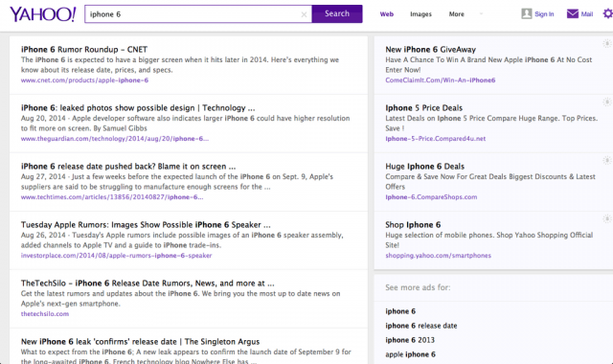Image resolution: width=613 pixels, height=364 pixels.
Task: Select 'apple iphone 6' suggestion
Action: (x=411, y=354)
